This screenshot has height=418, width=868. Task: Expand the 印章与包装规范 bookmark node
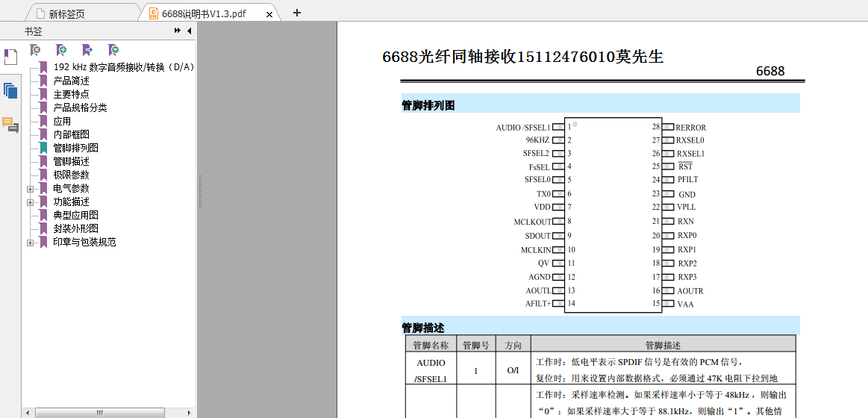tap(30, 243)
